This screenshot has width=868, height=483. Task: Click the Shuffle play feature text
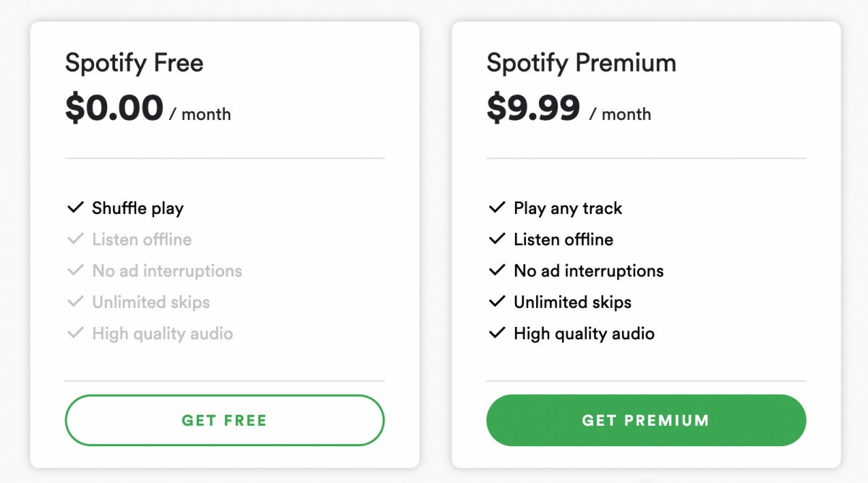coord(138,209)
